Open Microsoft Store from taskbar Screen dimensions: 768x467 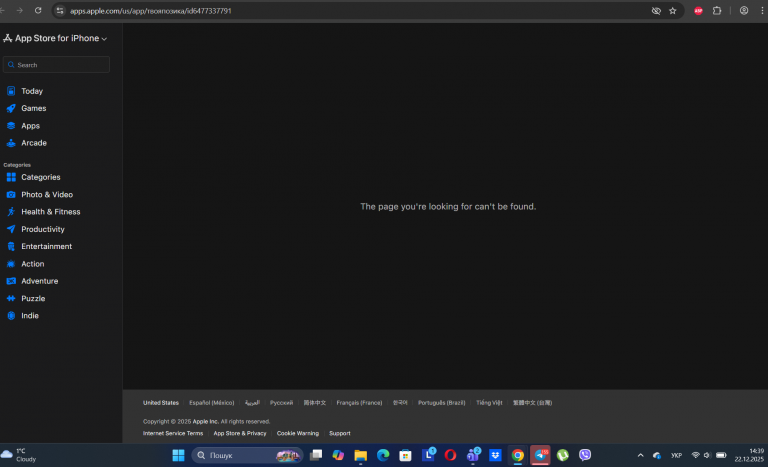click(406, 456)
